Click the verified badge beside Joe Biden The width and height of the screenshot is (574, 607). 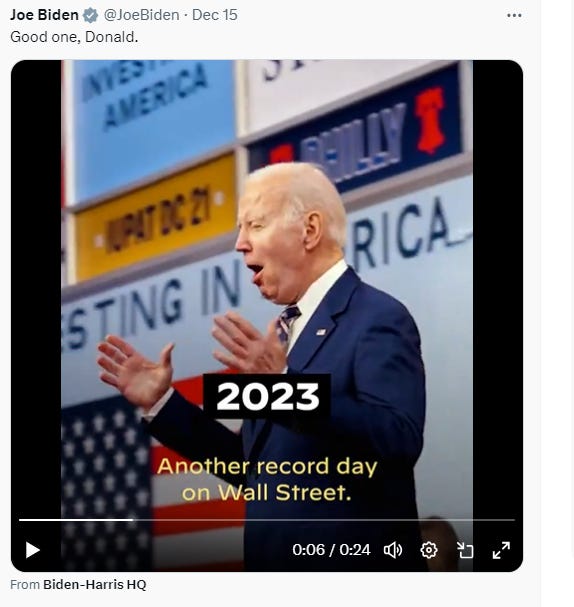tap(91, 15)
